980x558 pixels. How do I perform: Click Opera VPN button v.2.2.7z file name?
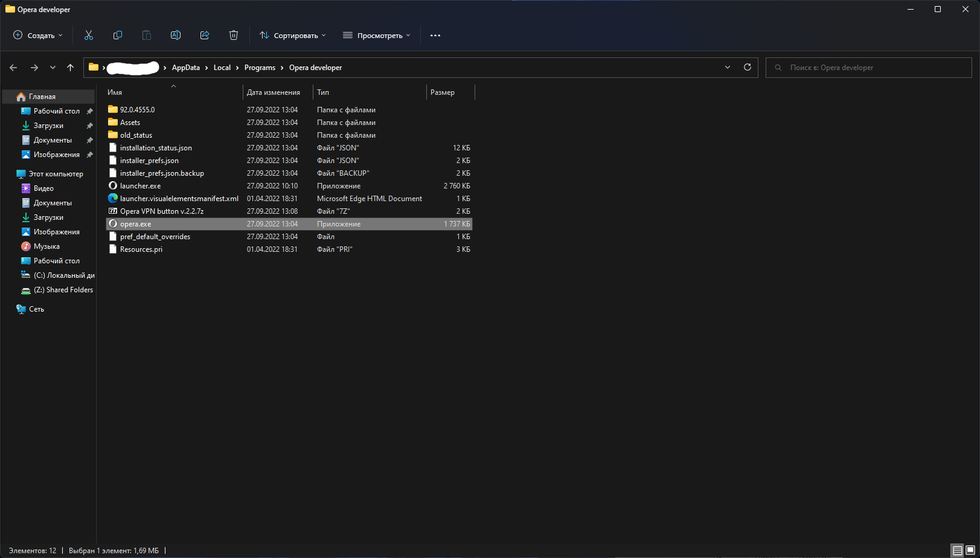coord(162,211)
